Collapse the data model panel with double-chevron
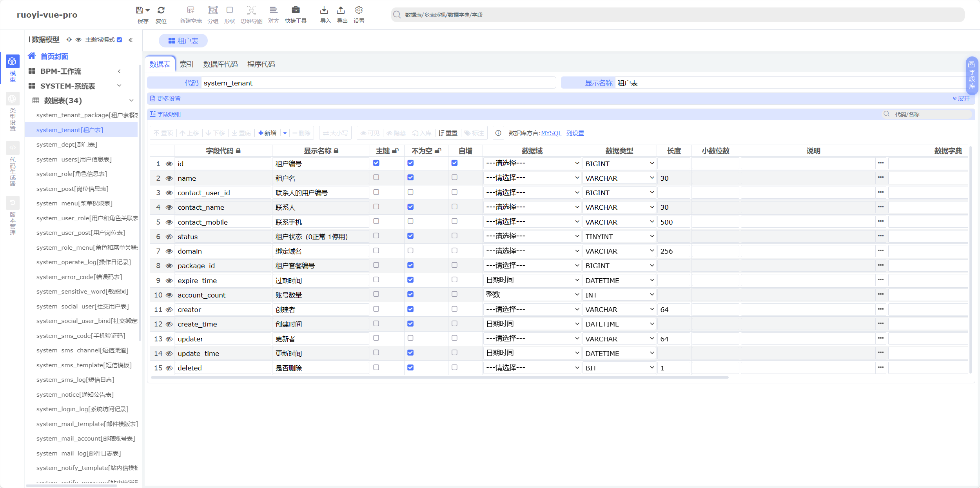 pyautogui.click(x=131, y=40)
